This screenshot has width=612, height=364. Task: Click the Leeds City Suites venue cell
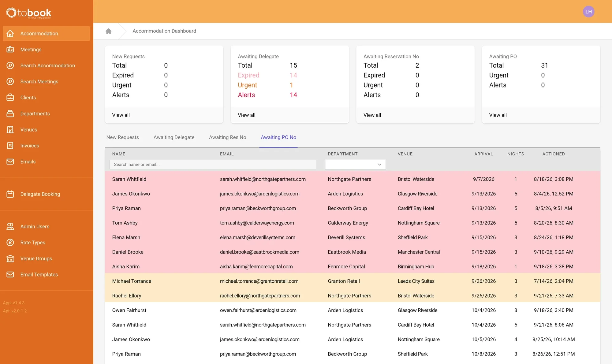pyautogui.click(x=416, y=281)
